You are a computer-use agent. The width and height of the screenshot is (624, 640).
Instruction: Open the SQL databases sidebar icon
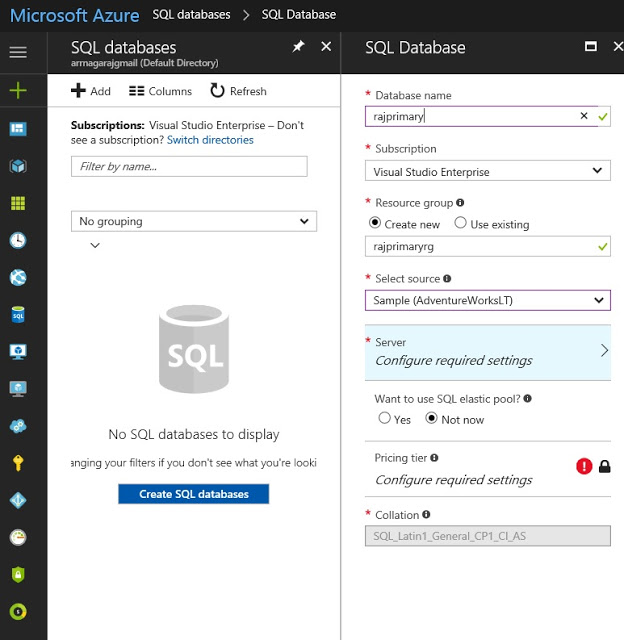point(18,315)
